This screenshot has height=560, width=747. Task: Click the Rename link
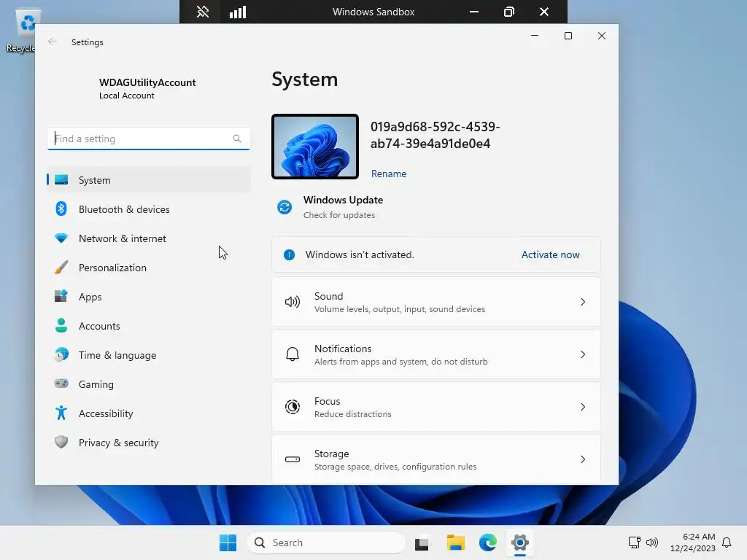389,174
